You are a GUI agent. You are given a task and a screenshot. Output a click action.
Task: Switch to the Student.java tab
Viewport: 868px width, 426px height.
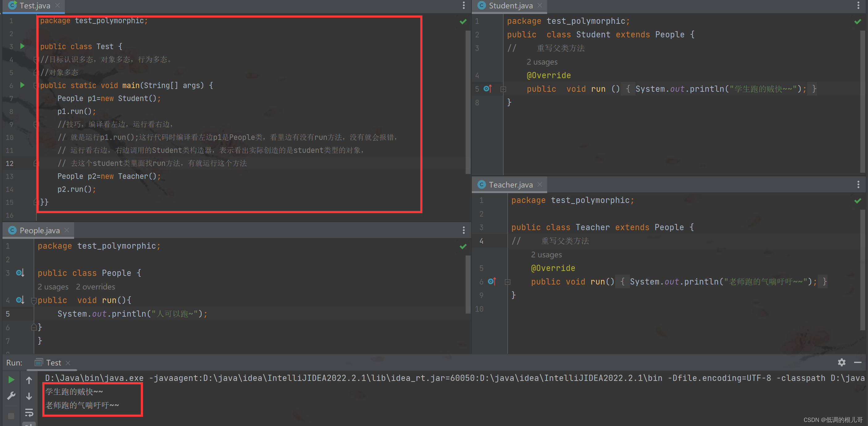(x=510, y=6)
